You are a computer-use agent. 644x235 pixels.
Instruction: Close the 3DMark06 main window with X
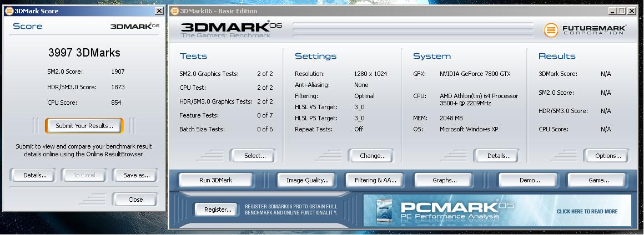(x=631, y=12)
